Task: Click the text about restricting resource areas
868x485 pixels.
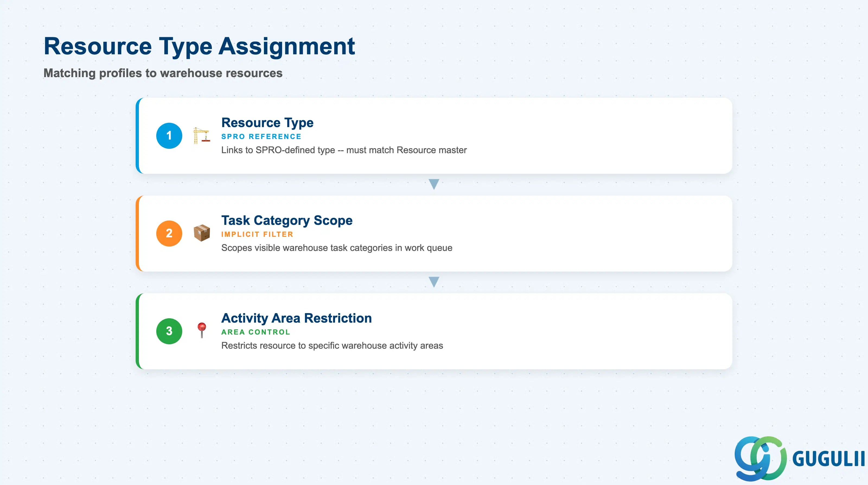Action: point(332,346)
